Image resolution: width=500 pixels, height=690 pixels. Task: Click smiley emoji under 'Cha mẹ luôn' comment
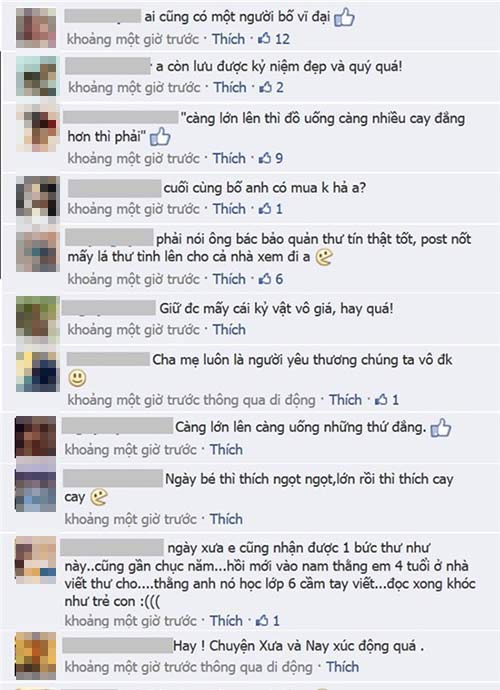[x=77, y=378]
